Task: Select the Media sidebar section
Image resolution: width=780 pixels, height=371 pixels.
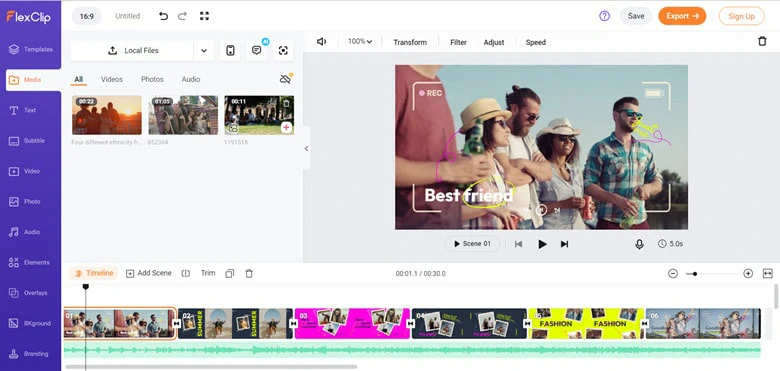Action: click(33, 80)
